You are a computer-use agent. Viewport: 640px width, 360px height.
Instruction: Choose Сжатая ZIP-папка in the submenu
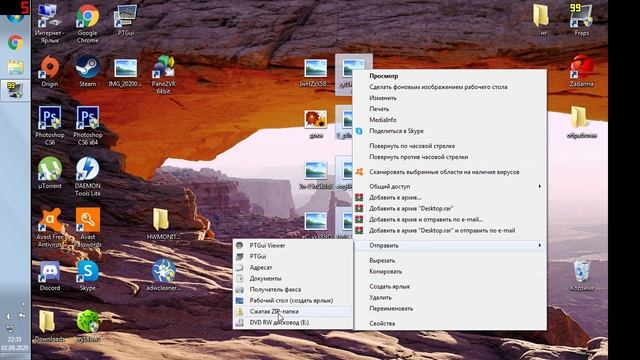coord(293,311)
